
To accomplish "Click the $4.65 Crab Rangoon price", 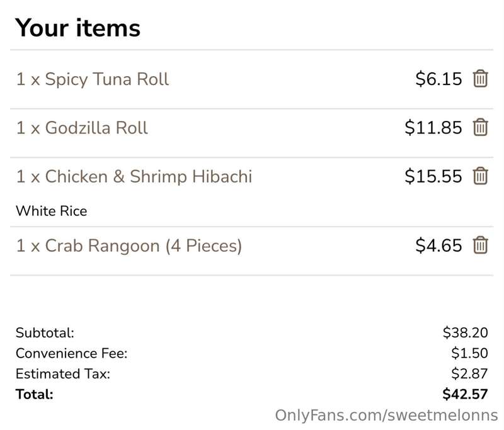I will point(438,245).
